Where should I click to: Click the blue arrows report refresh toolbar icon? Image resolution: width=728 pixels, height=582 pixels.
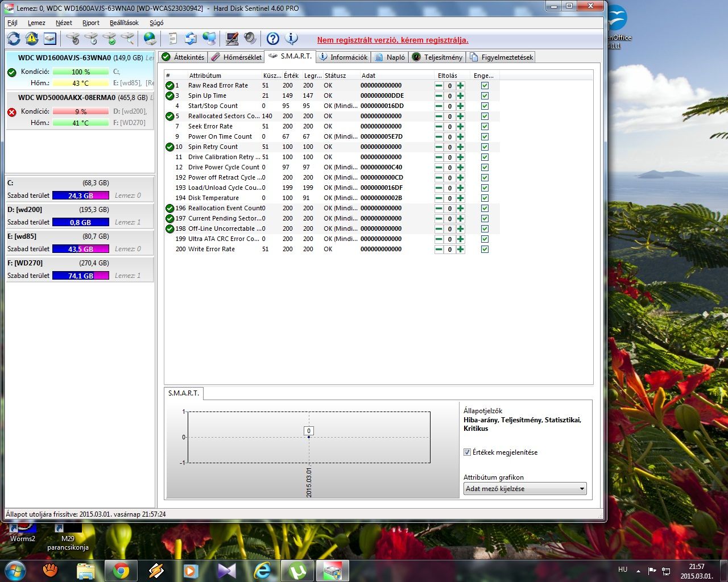click(x=191, y=39)
